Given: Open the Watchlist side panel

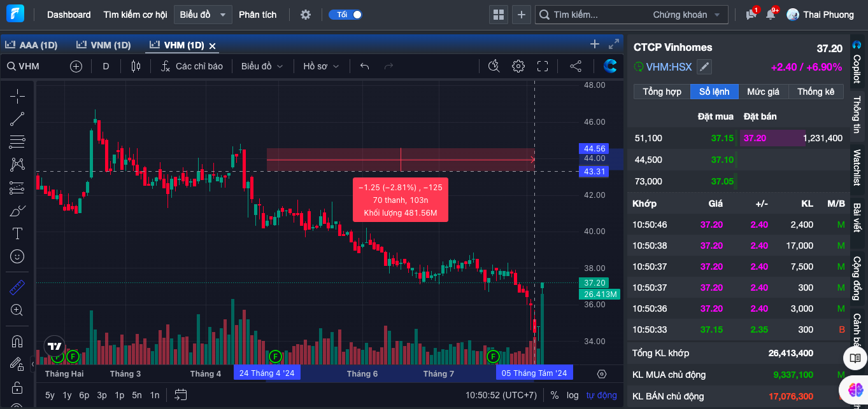Looking at the screenshot, I should click(x=857, y=167).
